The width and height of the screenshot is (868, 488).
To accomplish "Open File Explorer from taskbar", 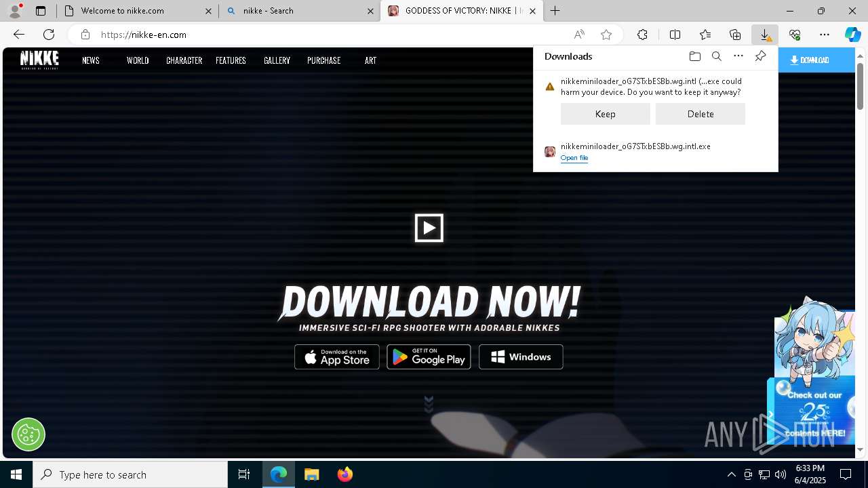I will (311, 474).
